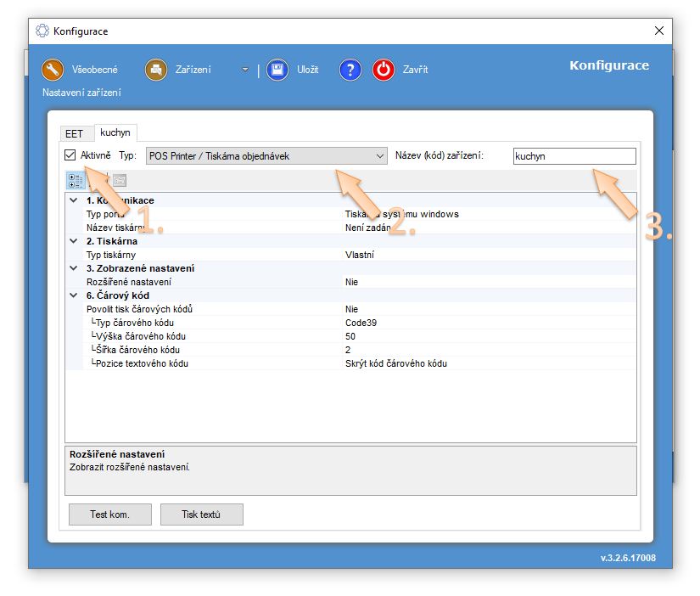Viewport: 700px width, 596px height.
Task: Collapse the 6. Čárový kód section
Action: [73, 295]
